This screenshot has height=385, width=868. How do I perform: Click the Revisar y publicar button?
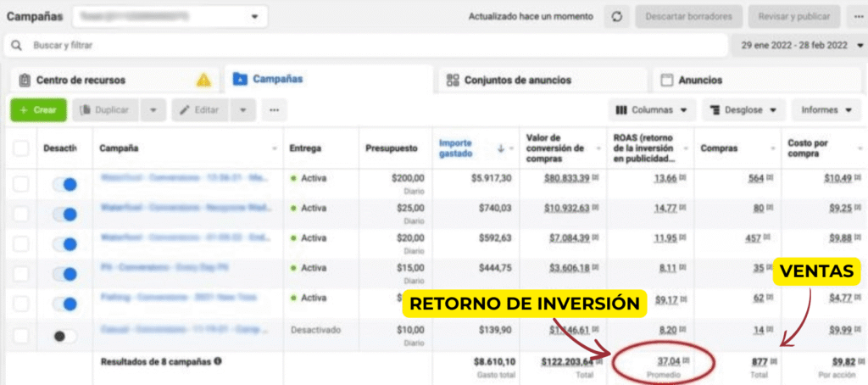796,17
